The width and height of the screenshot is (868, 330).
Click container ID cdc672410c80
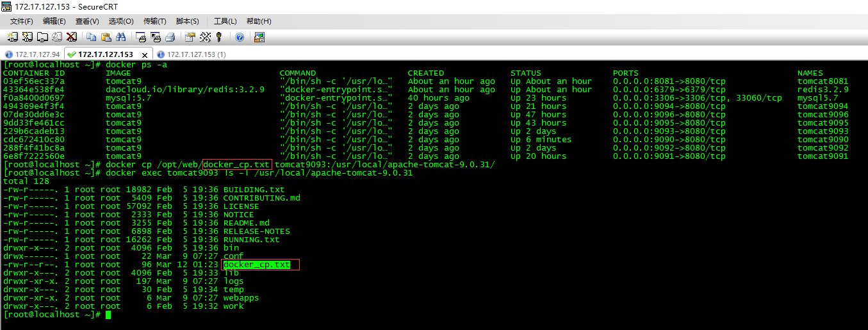coord(34,140)
